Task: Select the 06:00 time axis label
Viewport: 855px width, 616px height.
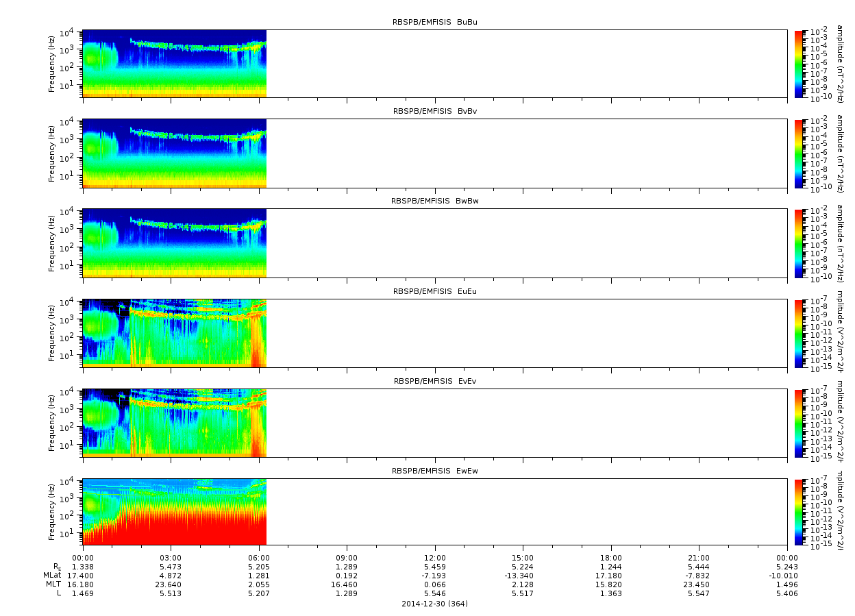Action: [x=258, y=558]
